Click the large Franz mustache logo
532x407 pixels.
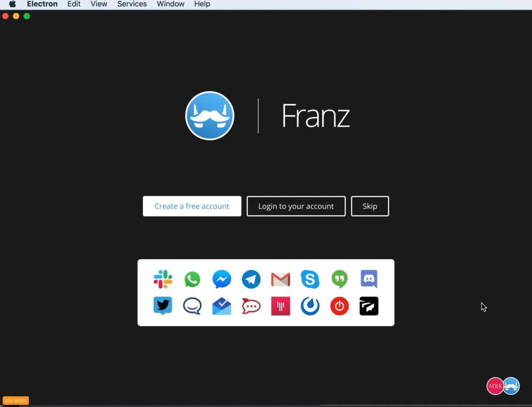[210, 116]
